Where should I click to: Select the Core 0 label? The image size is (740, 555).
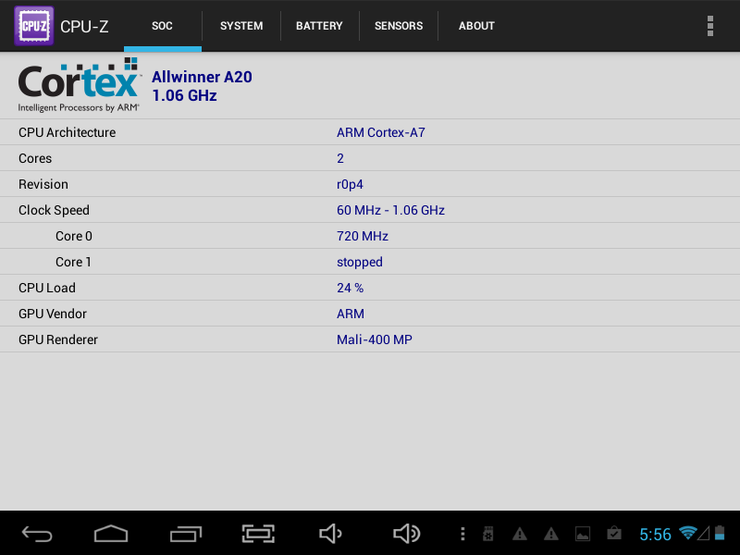(x=74, y=236)
